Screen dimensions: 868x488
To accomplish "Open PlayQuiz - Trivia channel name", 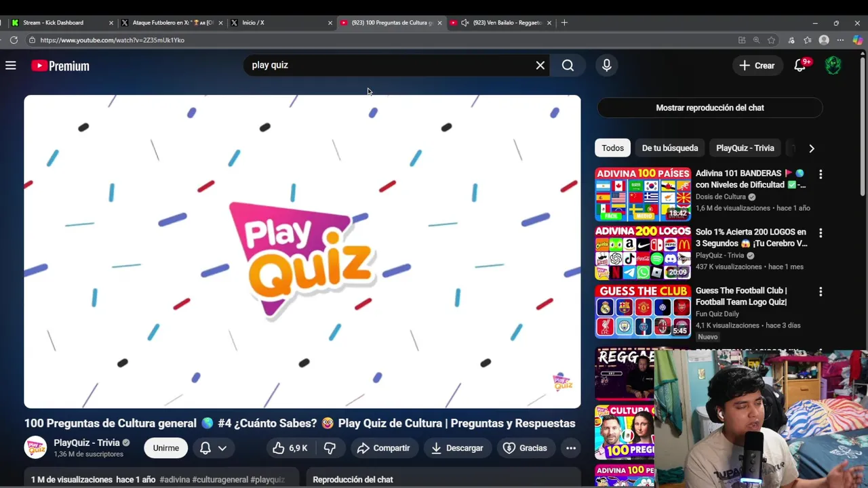I will point(87,443).
